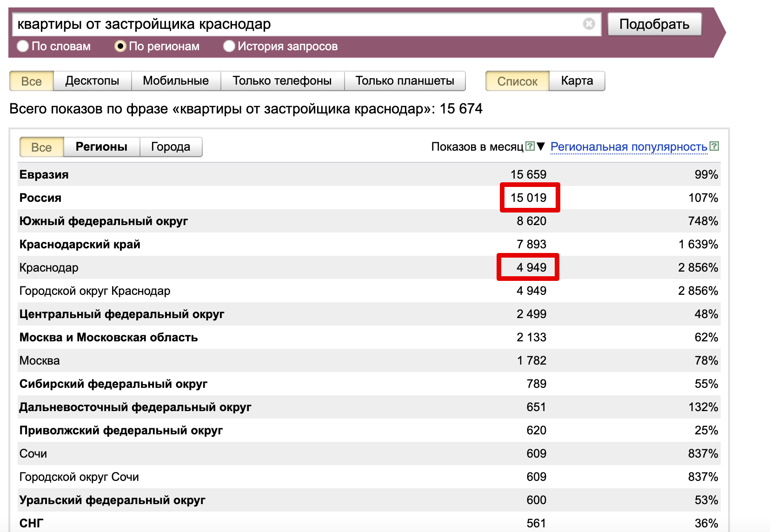Show Все regions and cities tab

pos(41,147)
